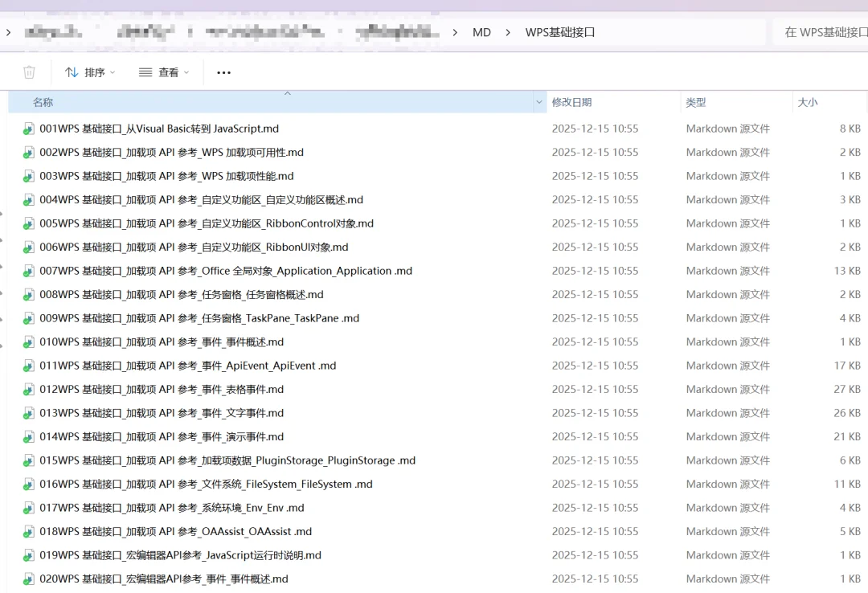The width and height of the screenshot is (868, 593).
Task: Click file icon of 009WPS TaskPane_TaskPane .md
Action: (x=29, y=319)
